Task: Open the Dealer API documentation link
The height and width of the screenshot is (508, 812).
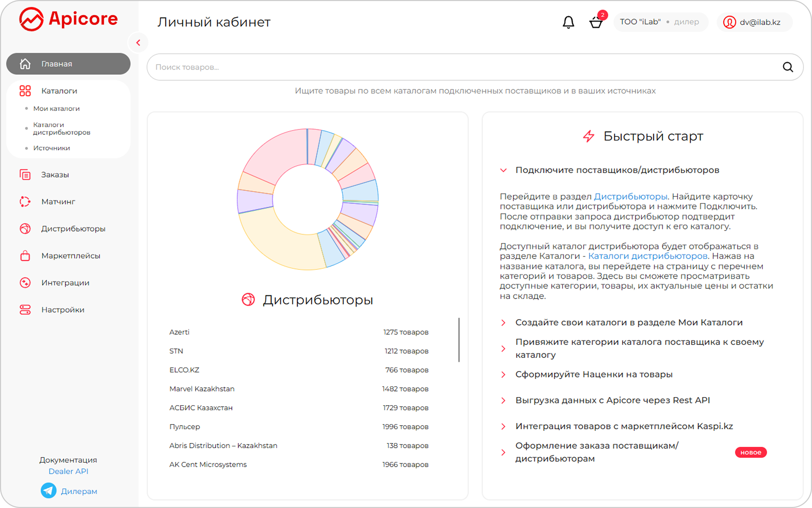Action: (x=68, y=471)
